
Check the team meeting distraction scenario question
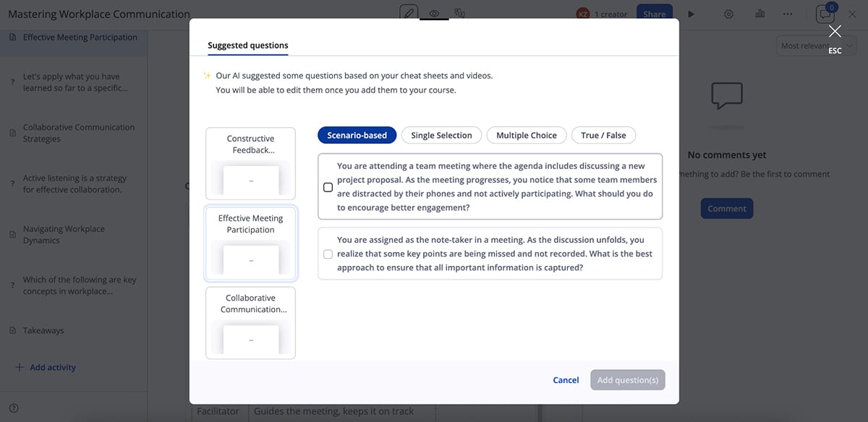tap(328, 187)
